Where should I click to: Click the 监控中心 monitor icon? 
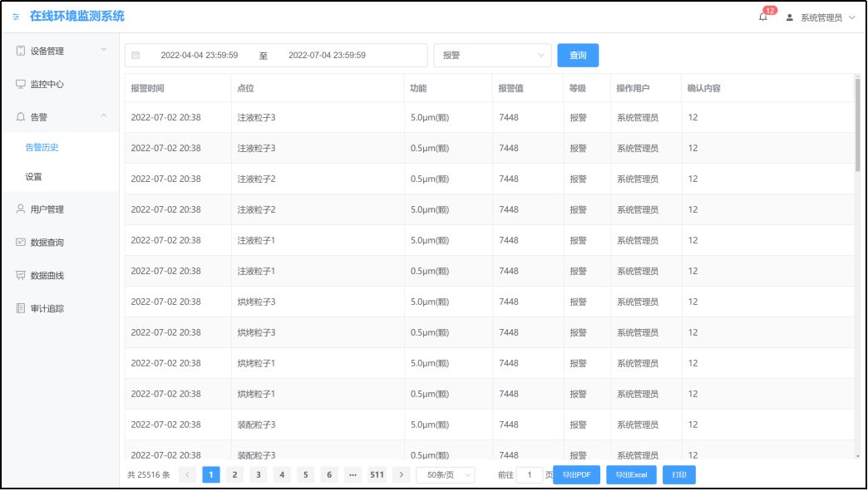21,84
